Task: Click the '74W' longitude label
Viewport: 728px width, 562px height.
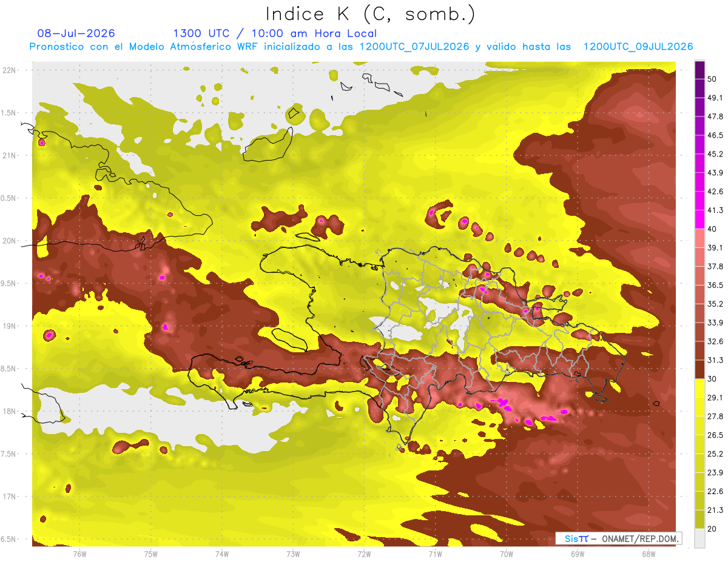Action: click(x=221, y=554)
